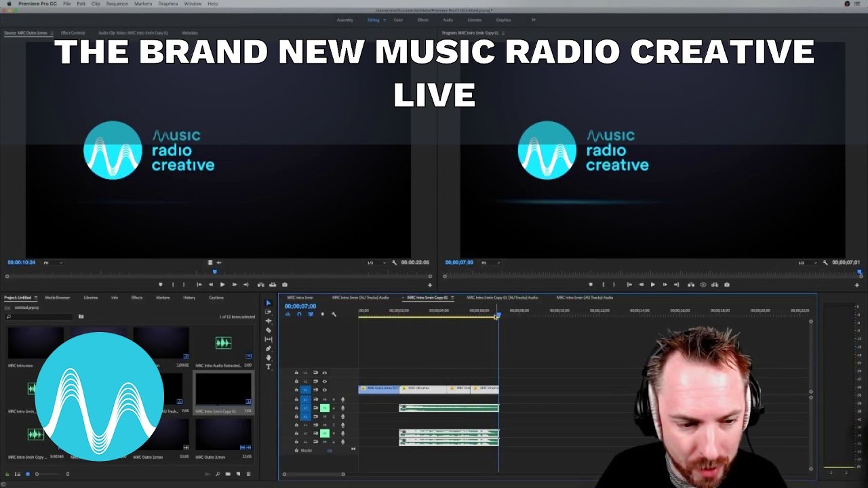Open the Graphics menu in menu bar
The image size is (868, 488).
(167, 4)
